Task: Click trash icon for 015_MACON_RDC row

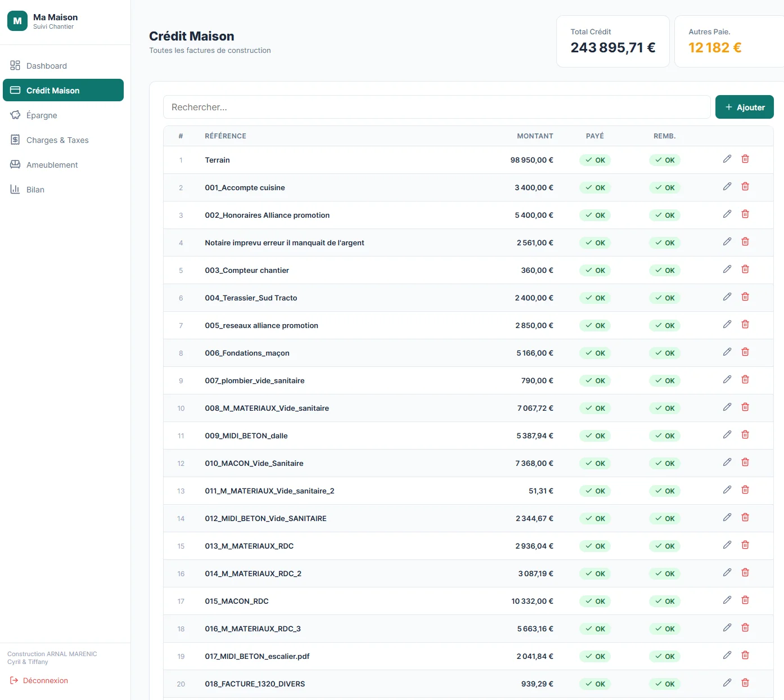Action: pos(745,600)
